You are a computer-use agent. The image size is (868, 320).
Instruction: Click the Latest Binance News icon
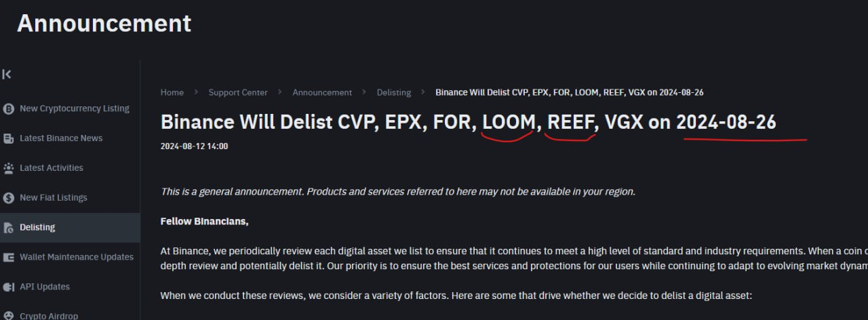coord(9,138)
